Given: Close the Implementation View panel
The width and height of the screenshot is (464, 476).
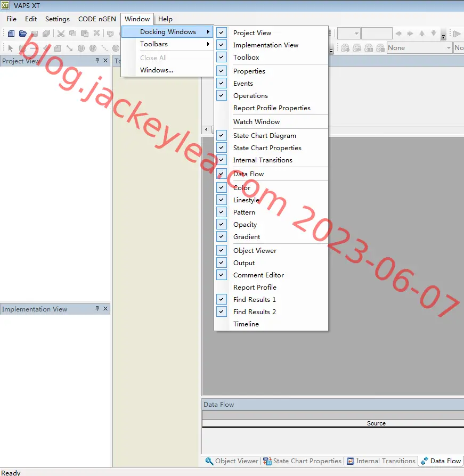Looking at the screenshot, I should [105, 308].
